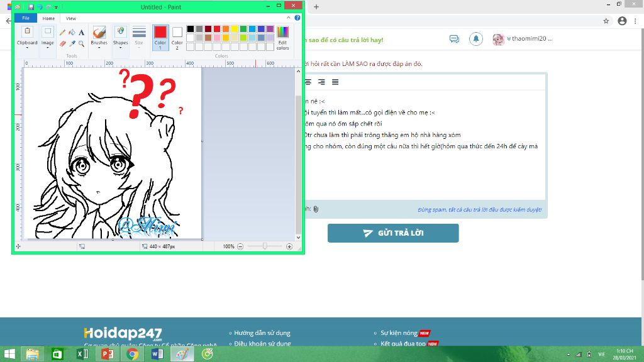Pick the orange color swatch
The height and width of the screenshot is (362, 644).
tap(226, 29)
